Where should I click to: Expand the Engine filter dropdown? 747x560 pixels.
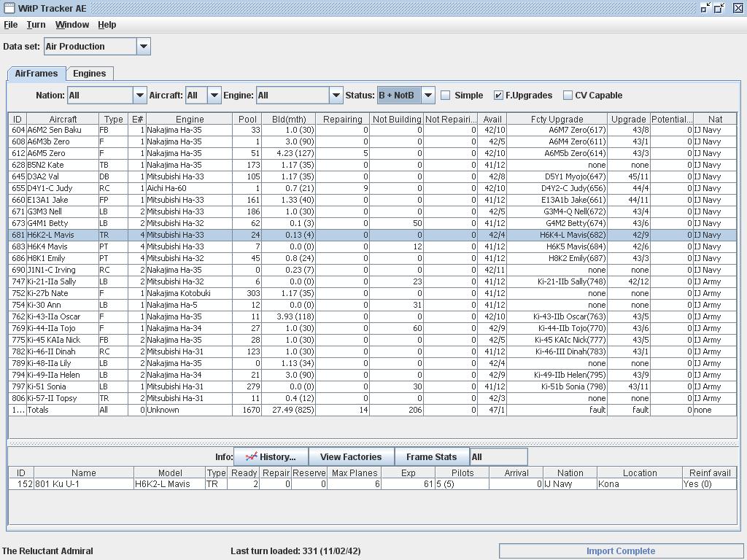coord(336,96)
